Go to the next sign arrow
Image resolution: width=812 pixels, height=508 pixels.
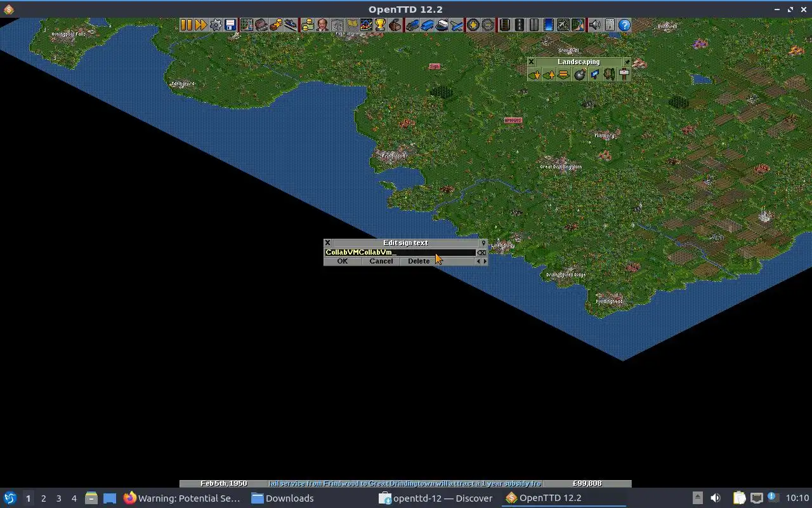tap(485, 261)
